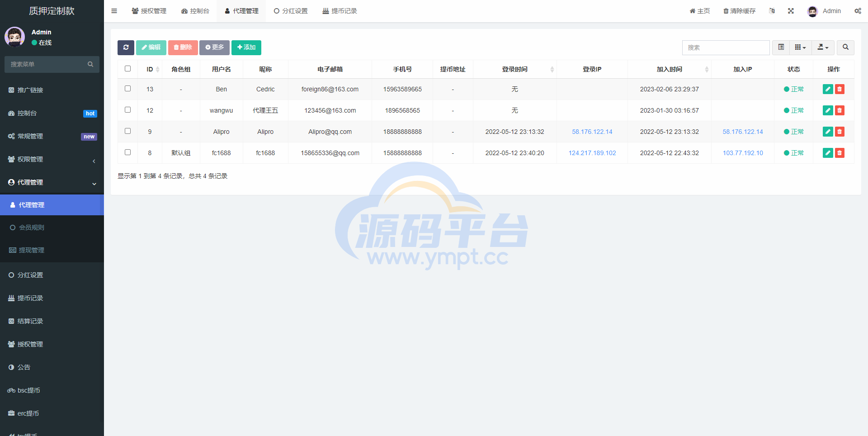The width and height of the screenshot is (868, 436).
Task: Focus the 搜索菜单 sidebar input
Action: click(x=45, y=64)
